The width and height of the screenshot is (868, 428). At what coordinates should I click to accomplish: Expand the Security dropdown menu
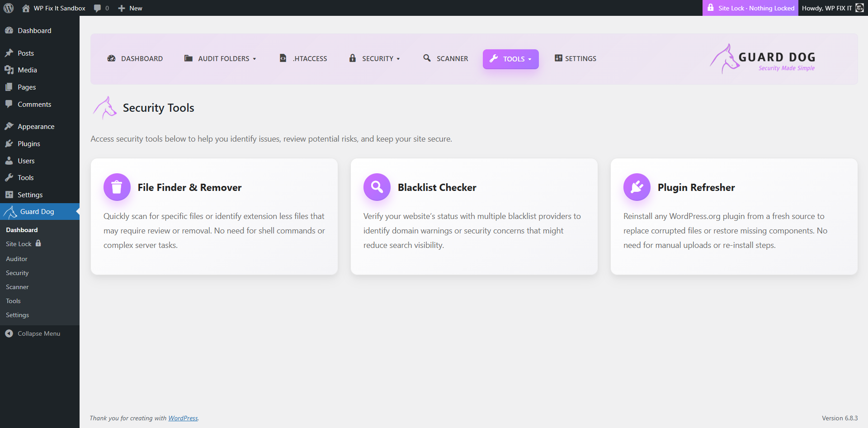click(374, 59)
